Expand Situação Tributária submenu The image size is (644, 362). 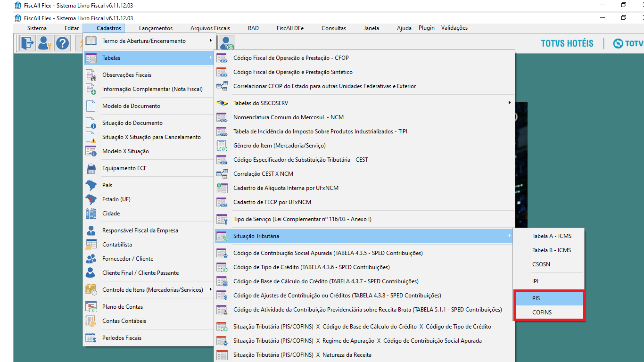pos(364,236)
